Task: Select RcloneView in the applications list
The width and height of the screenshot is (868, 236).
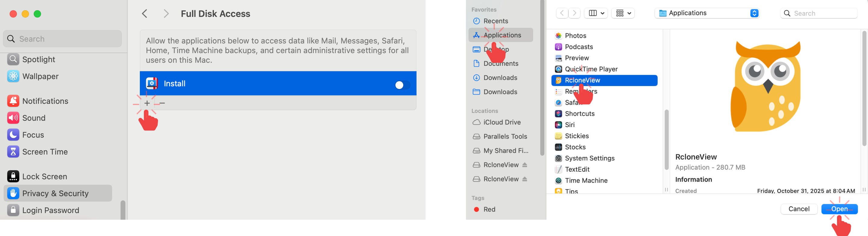Action: (604, 80)
